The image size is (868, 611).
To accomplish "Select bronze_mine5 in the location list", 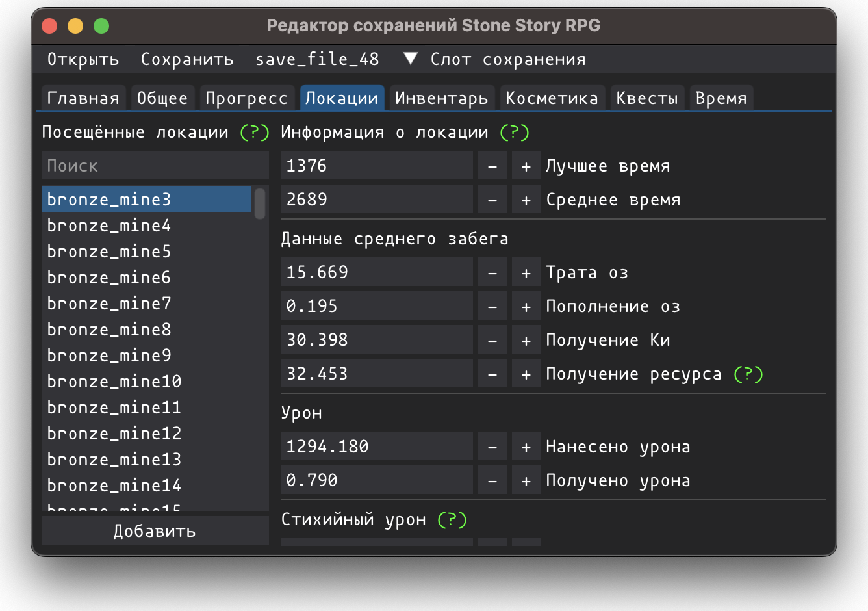I will click(146, 252).
